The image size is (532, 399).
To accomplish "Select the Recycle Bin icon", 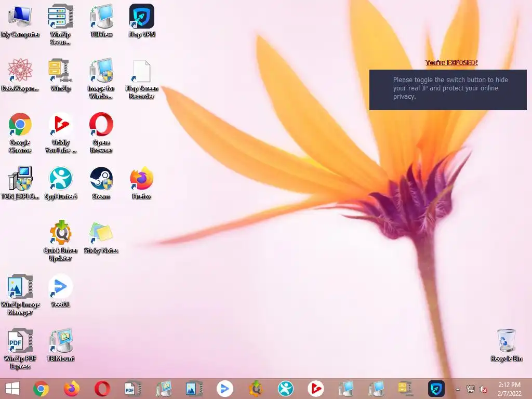I will [x=506, y=345].
